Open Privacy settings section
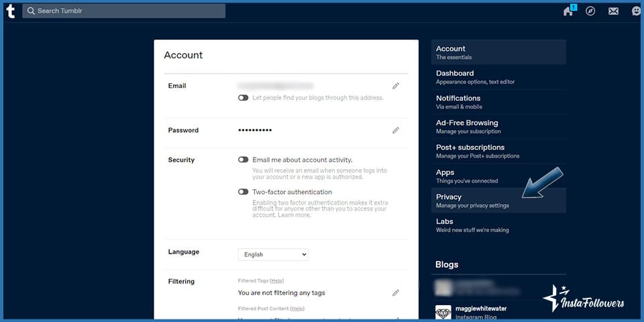Image resolution: width=644 pixels, height=322 pixels. point(498,201)
